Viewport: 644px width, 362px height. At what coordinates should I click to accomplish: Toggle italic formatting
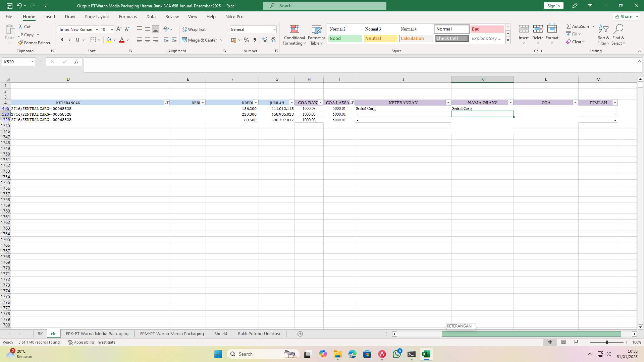click(69, 40)
